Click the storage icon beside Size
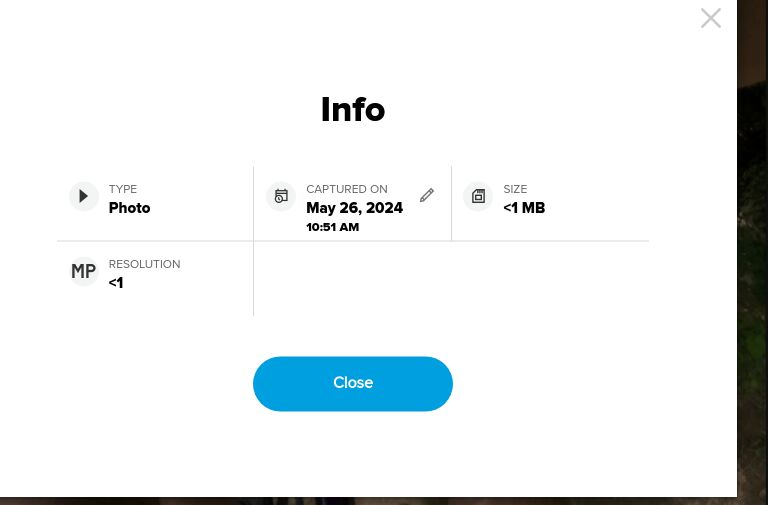The width and height of the screenshot is (768, 505). coord(478,196)
